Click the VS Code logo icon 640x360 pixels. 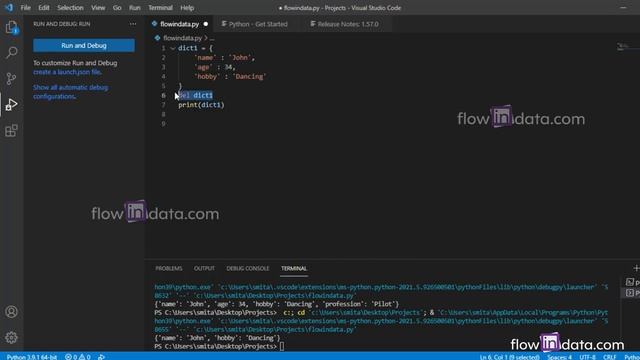click(9, 7)
